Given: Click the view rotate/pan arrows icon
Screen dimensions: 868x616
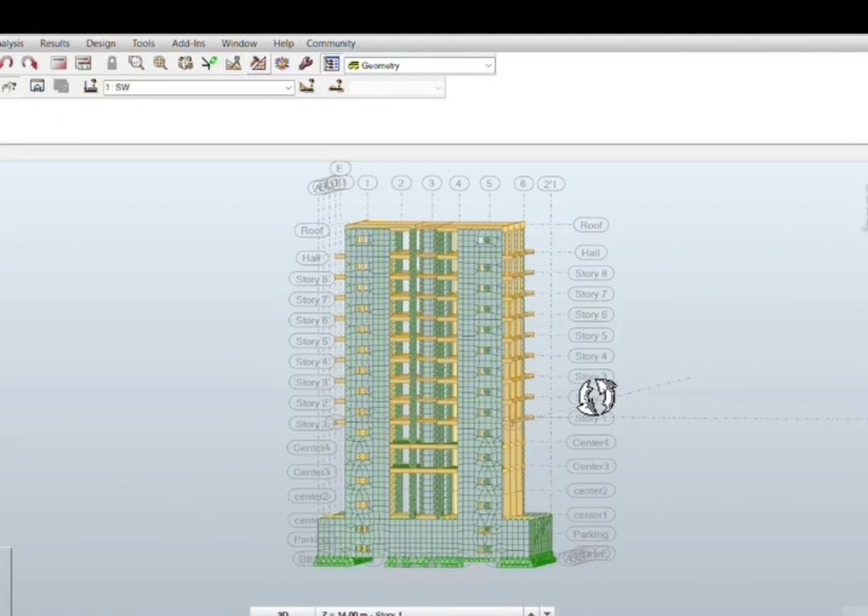Looking at the screenshot, I should click(x=185, y=63).
